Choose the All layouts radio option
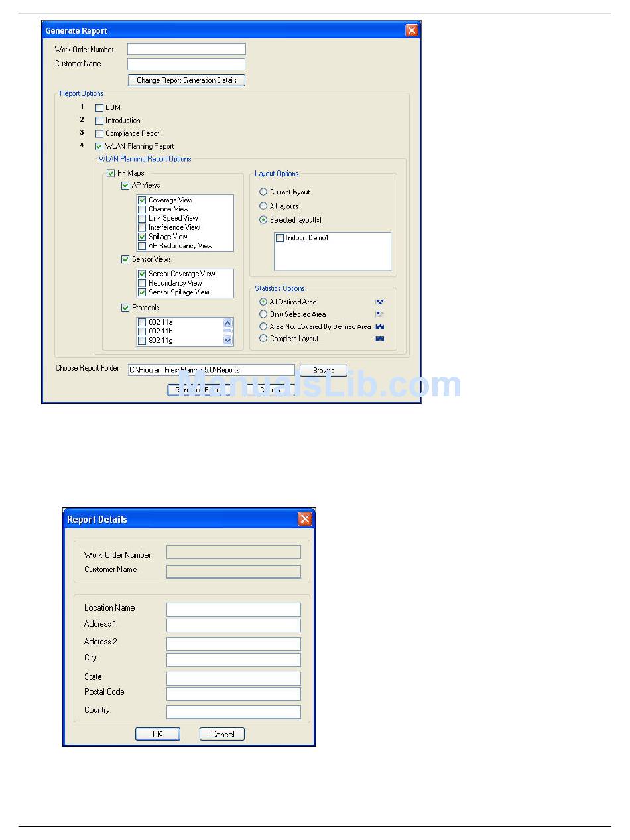630x840 pixels. pyautogui.click(x=263, y=206)
